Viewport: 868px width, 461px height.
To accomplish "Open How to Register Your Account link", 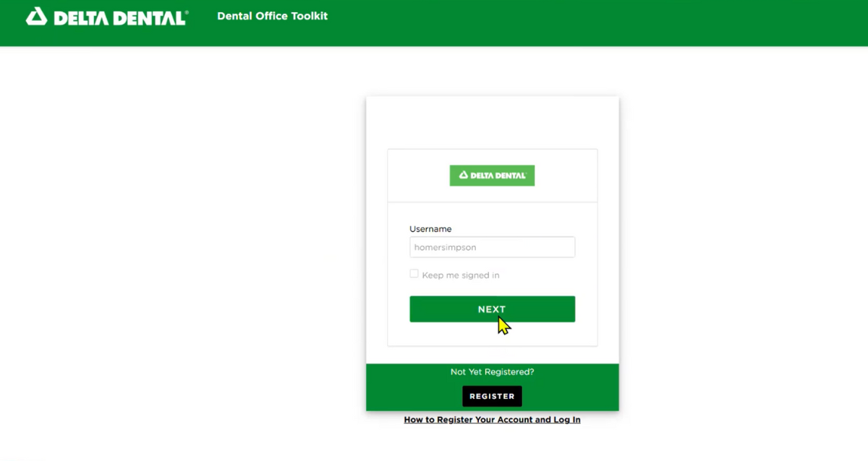I will [x=492, y=420].
